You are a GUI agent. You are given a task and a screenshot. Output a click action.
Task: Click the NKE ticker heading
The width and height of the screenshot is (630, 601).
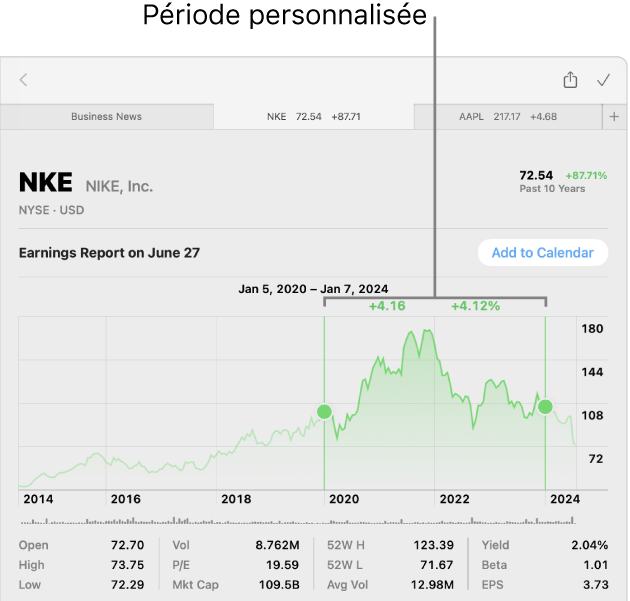point(46,182)
